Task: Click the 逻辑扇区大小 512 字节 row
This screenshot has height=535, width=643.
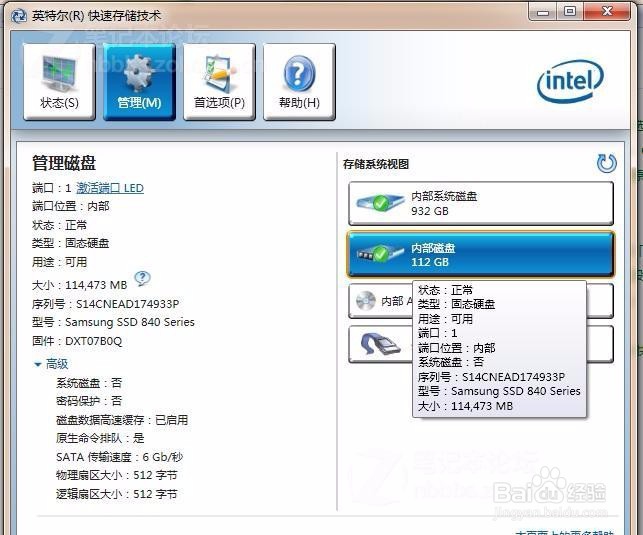Action: (116, 494)
